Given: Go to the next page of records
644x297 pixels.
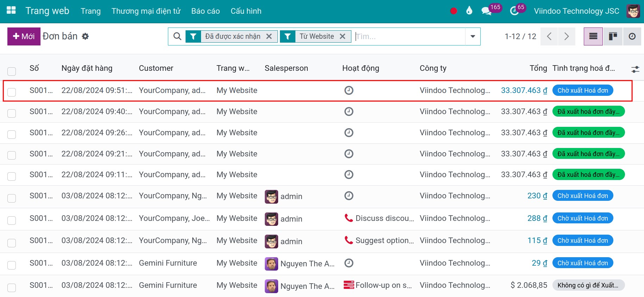Looking at the screenshot, I should coord(567,36).
